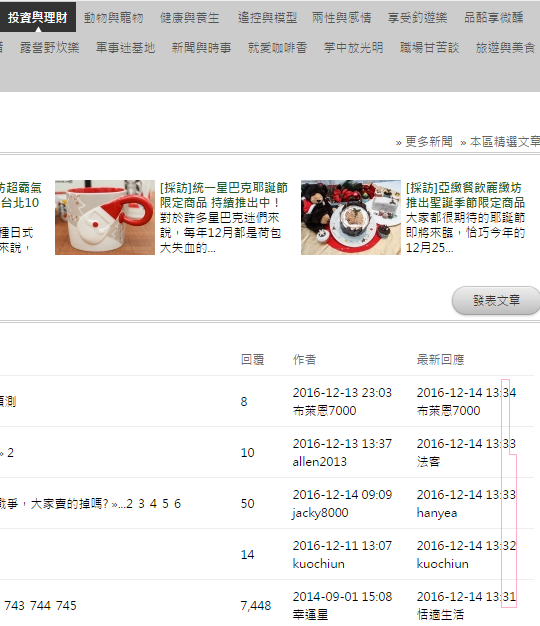The height and width of the screenshot is (626, 540).
Task: Click the 最新回應 column header
Action: click(x=440, y=359)
